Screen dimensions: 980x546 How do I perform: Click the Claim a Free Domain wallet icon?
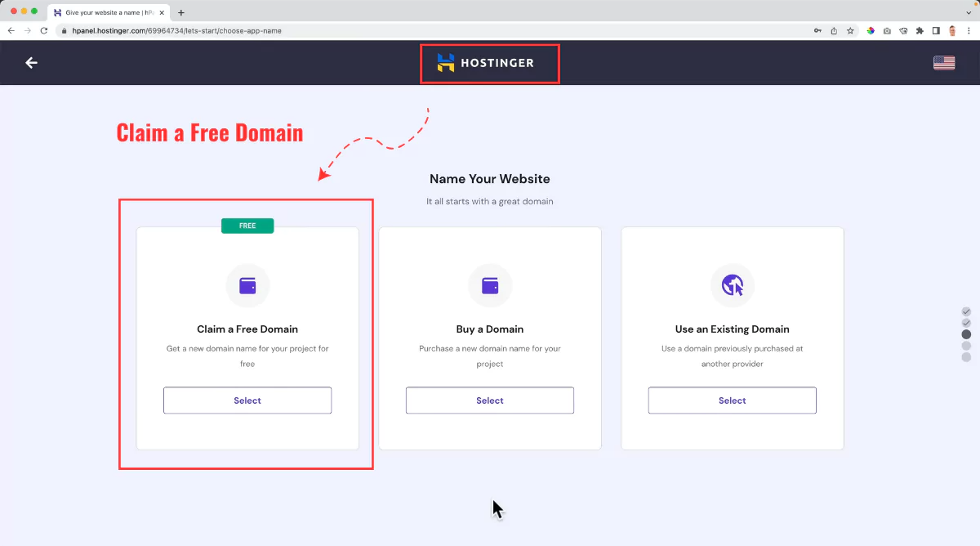(x=247, y=285)
